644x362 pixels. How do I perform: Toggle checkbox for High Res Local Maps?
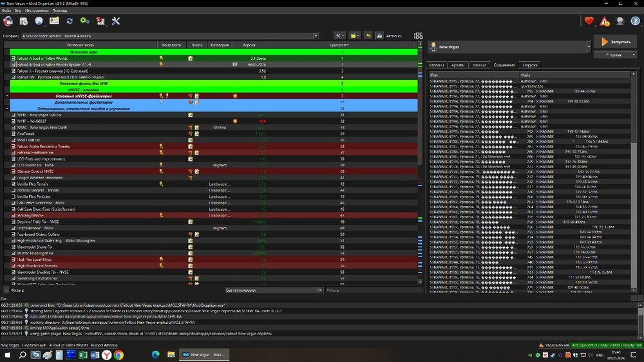[13, 260]
